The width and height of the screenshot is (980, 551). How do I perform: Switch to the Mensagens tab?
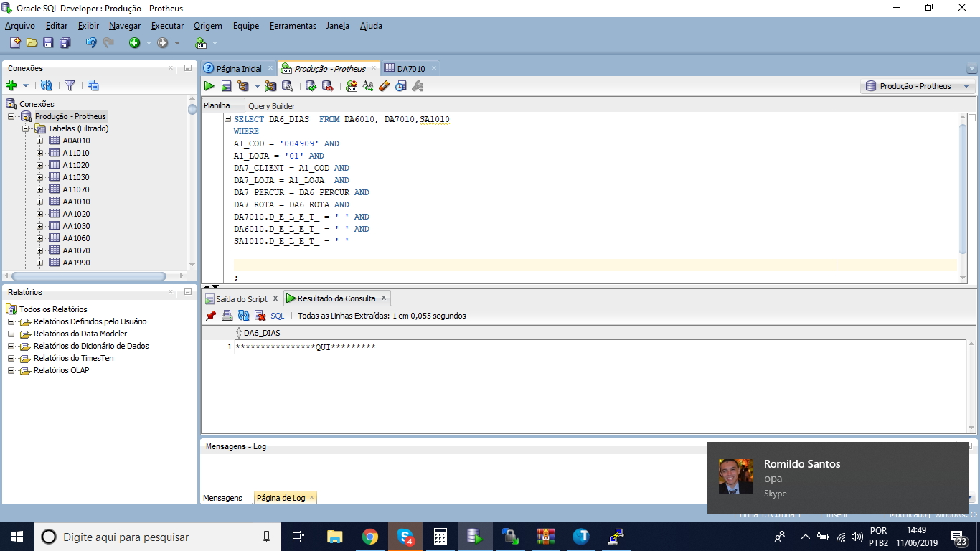[x=222, y=498]
